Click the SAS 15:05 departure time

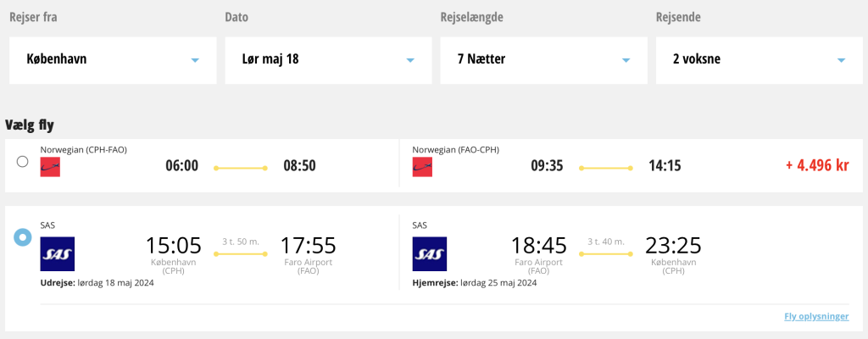(174, 246)
